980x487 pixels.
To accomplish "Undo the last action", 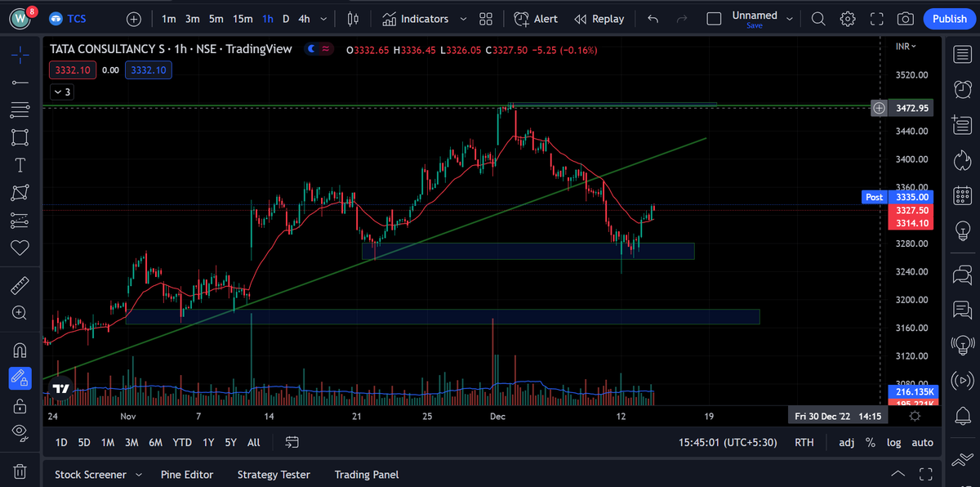I will [x=653, y=19].
